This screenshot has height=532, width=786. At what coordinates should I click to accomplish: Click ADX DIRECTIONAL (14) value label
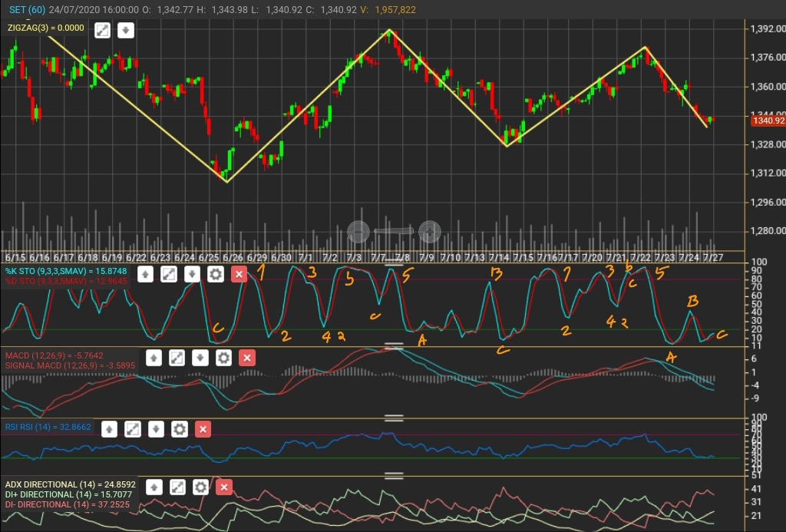click(x=70, y=485)
